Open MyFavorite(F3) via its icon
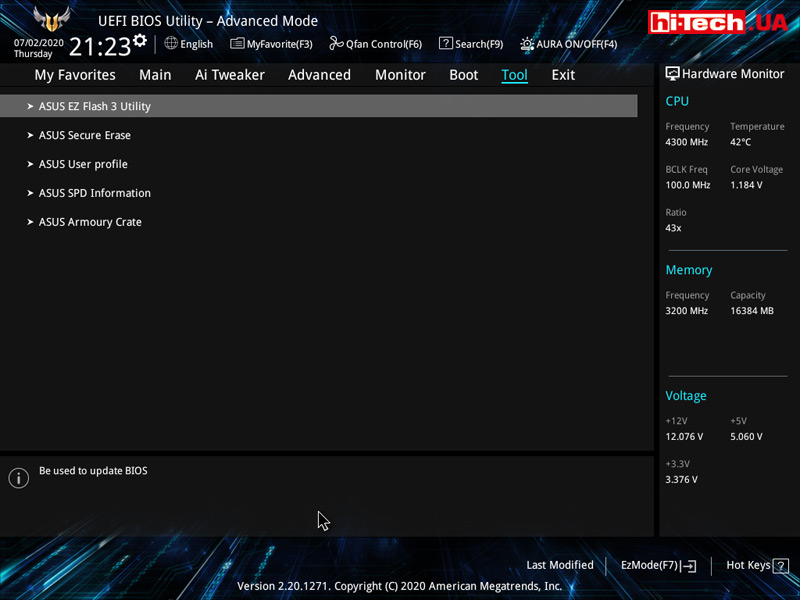This screenshot has height=600, width=800. (x=237, y=44)
